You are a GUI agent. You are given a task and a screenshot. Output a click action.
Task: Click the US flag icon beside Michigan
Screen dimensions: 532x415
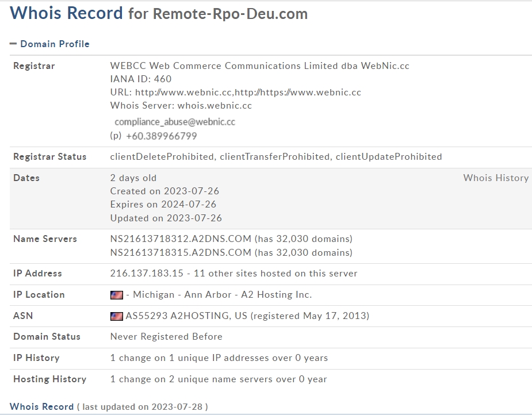(117, 295)
